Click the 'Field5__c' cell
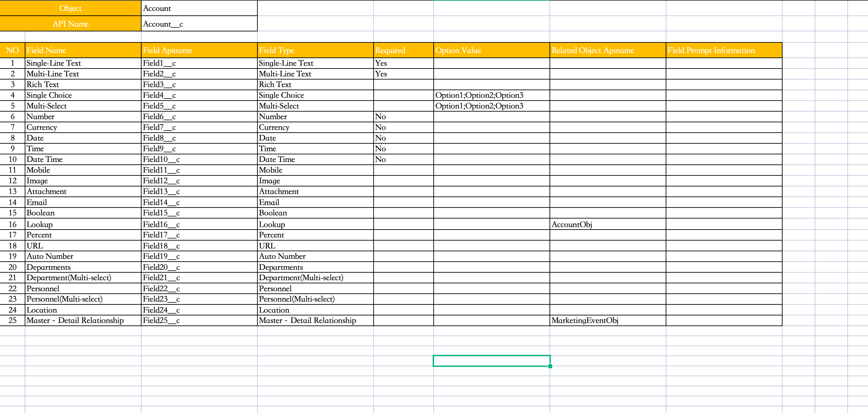The width and height of the screenshot is (868, 413). [199, 106]
